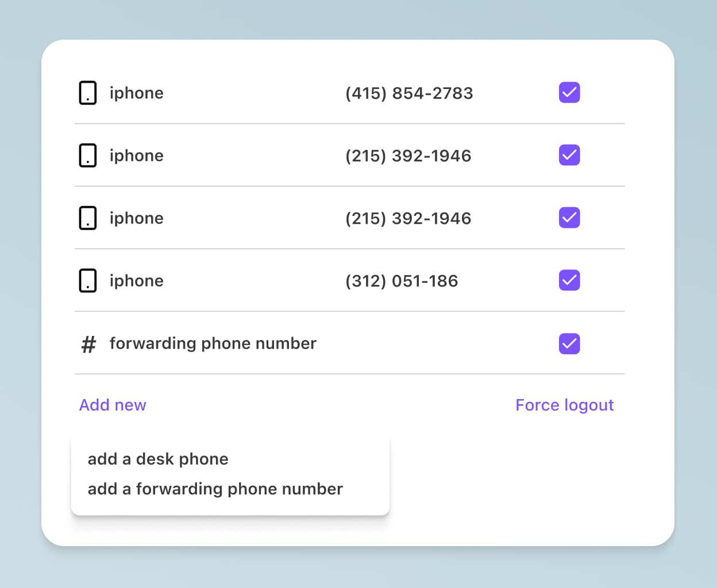
Task: Choose "add a desk phone" option
Action: 158,459
